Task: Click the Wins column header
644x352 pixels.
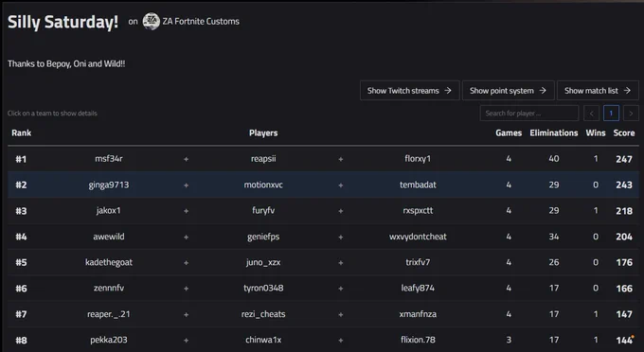Action: [596, 132]
